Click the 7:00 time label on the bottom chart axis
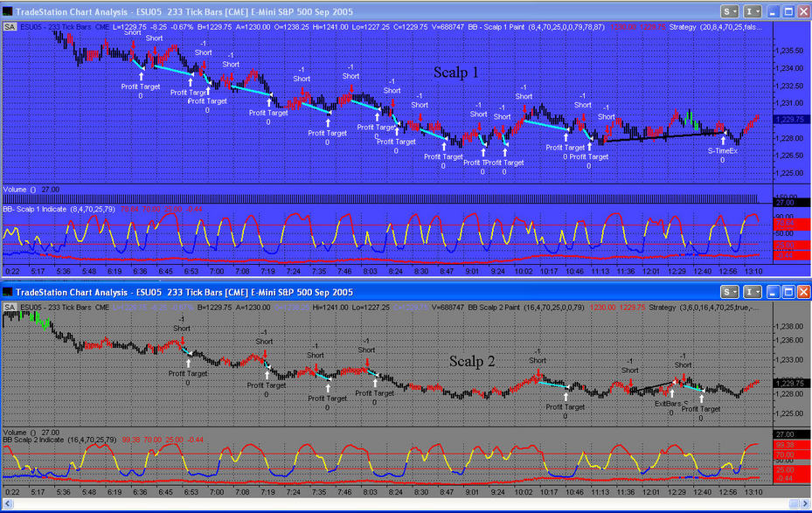This screenshot has height=513, width=812. tap(217, 492)
